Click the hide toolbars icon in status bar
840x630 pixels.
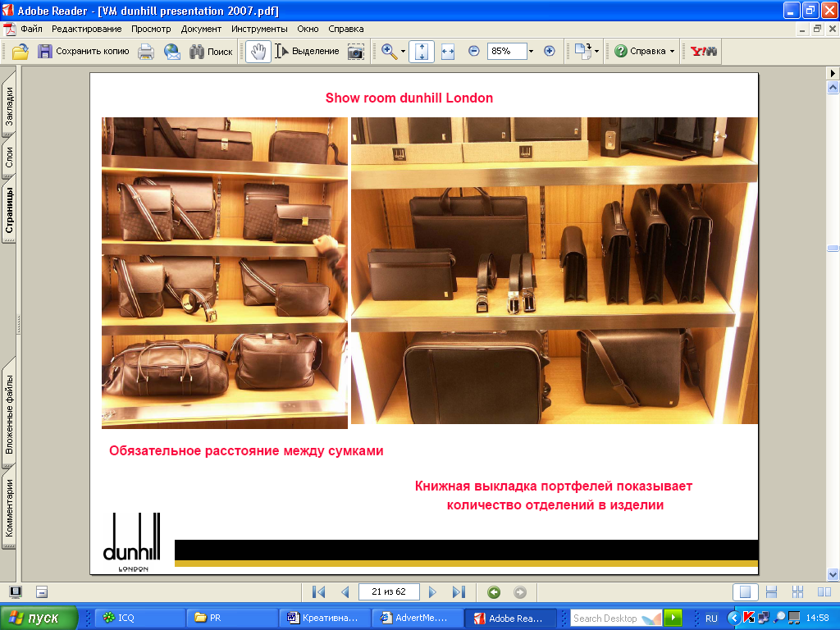[x=42, y=592]
